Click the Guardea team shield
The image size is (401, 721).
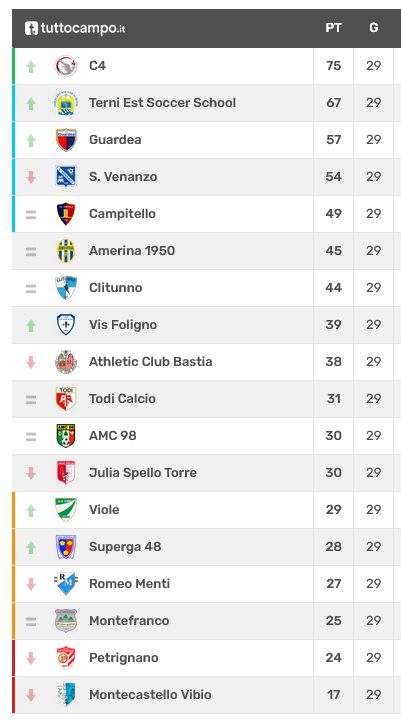coord(66,140)
